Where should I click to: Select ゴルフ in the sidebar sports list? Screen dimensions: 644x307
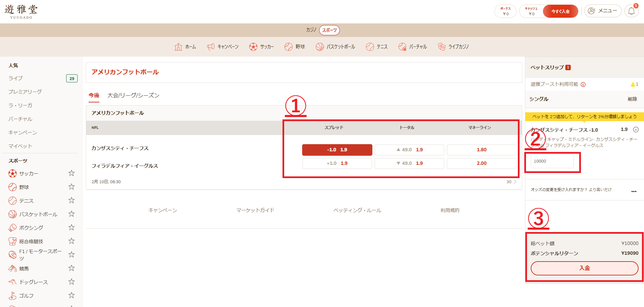pos(21,296)
